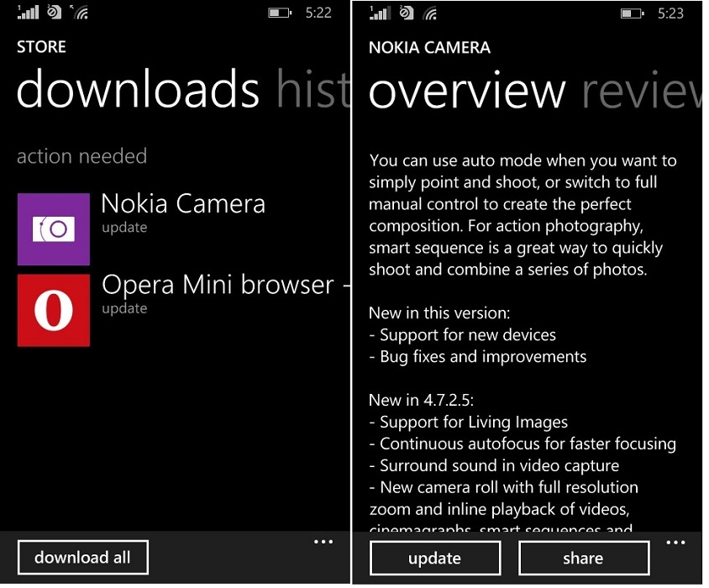Tap the 'Opera Mini browser' update title
Image resolution: width=709 pixels, height=588 pixels.
point(218,285)
